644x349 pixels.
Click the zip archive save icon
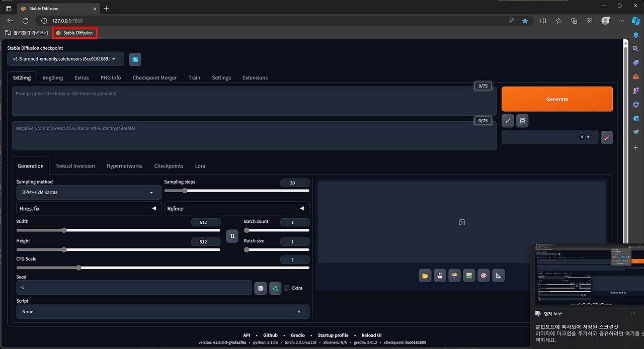click(x=454, y=275)
